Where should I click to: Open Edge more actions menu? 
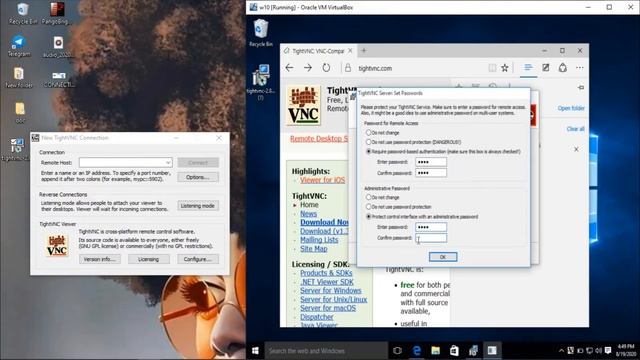point(580,68)
